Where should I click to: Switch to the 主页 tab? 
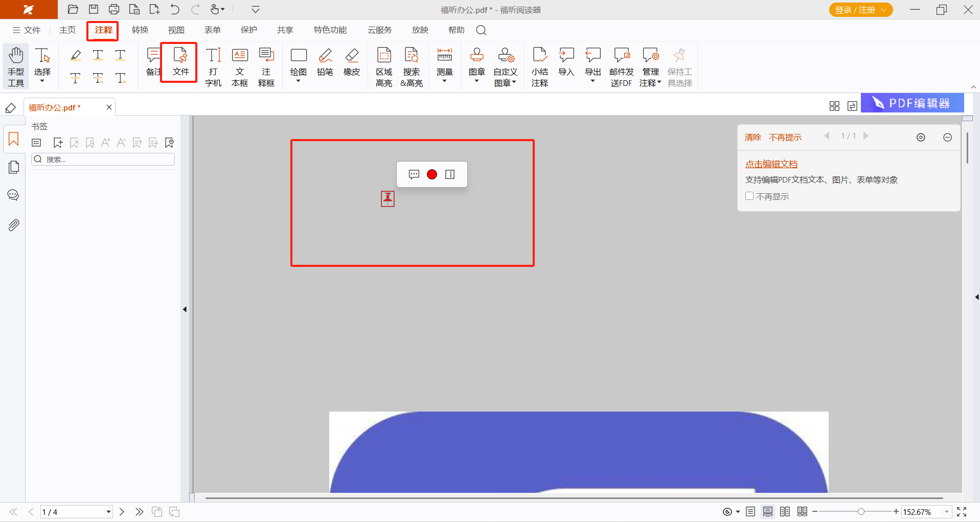pos(67,30)
